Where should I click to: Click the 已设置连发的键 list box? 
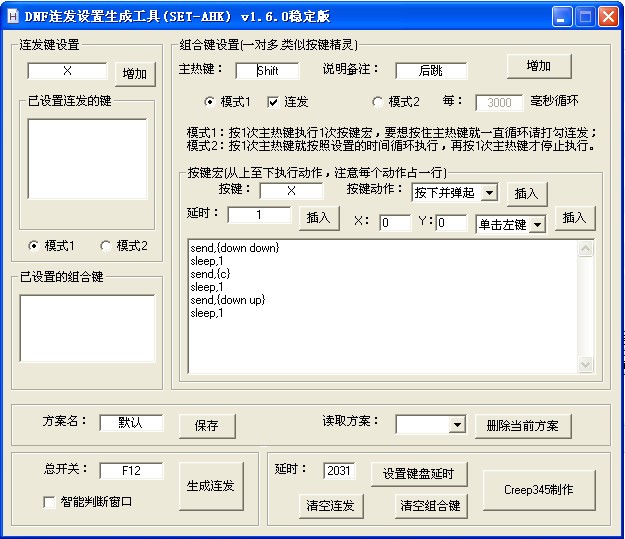click(87, 159)
